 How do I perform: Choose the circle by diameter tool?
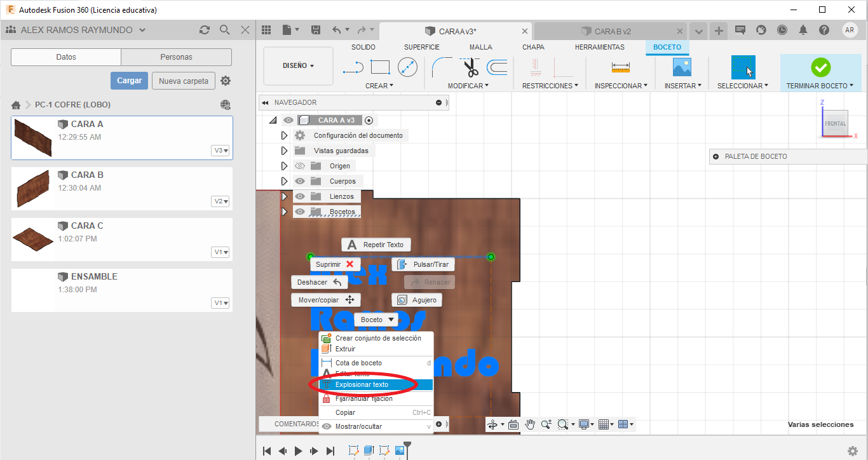click(407, 67)
